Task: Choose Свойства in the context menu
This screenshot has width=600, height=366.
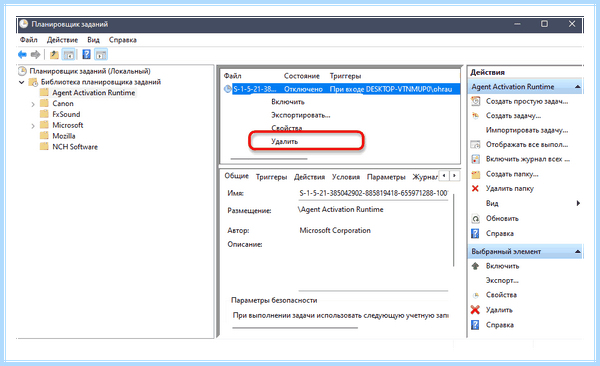Action: pyautogui.click(x=287, y=128)
